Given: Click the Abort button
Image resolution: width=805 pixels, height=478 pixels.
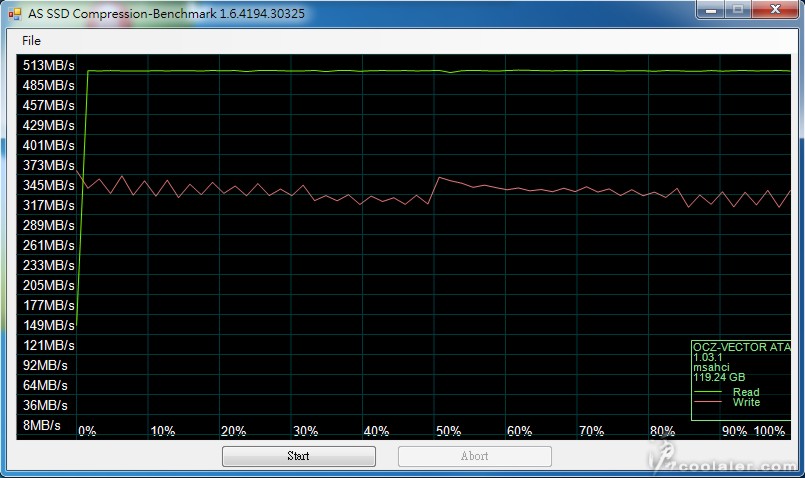Looking at the screenshot, I should coord(475,456).
